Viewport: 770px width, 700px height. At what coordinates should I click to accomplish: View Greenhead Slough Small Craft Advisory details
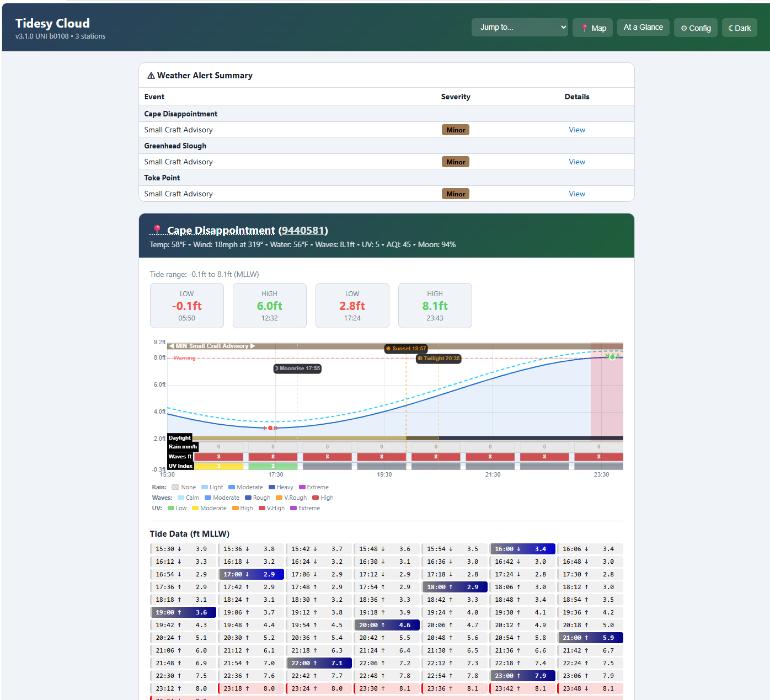(x=577, y=162)
